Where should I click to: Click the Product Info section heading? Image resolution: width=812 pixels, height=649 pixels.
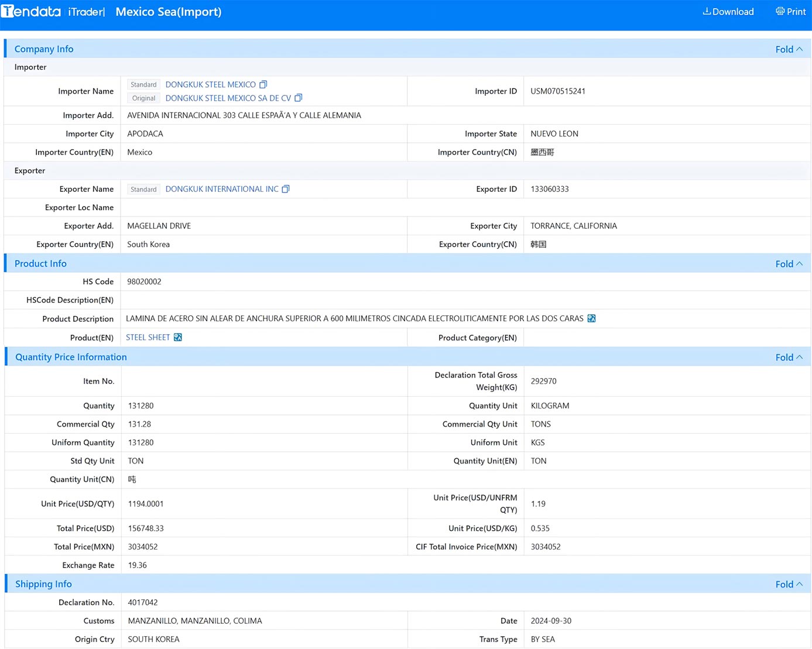point(40,264)
